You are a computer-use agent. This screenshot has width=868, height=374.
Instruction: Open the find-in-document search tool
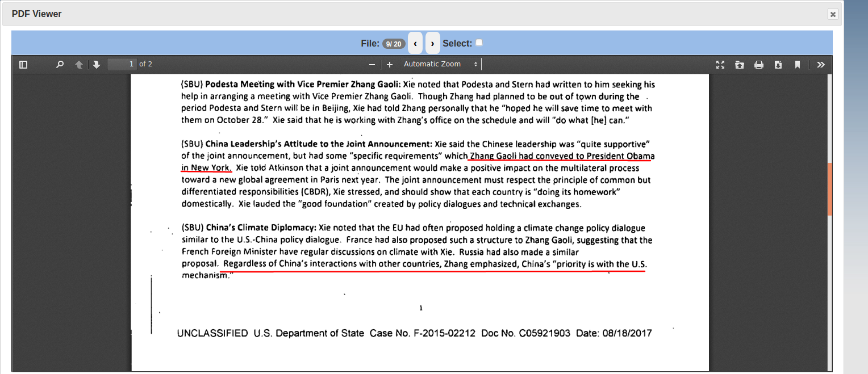(x=60, y=65)
